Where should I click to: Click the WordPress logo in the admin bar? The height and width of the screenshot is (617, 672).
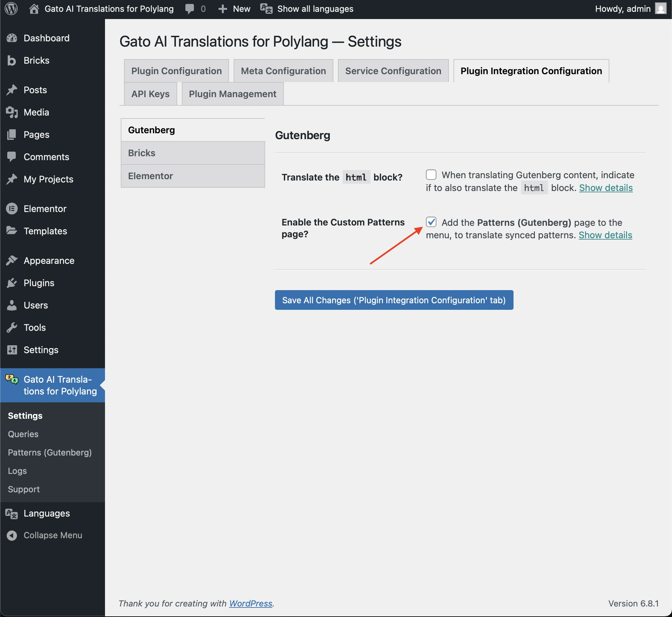coord(11,9)
